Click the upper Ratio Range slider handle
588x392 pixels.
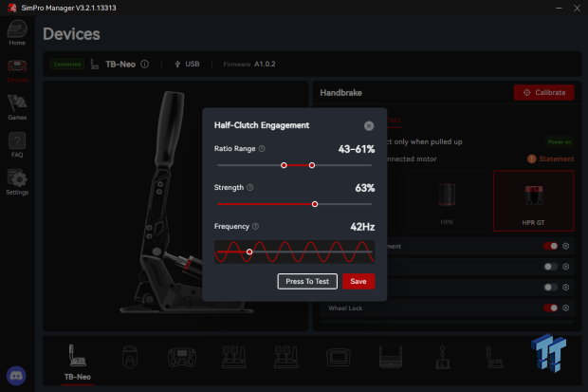[x=312, y=165]
